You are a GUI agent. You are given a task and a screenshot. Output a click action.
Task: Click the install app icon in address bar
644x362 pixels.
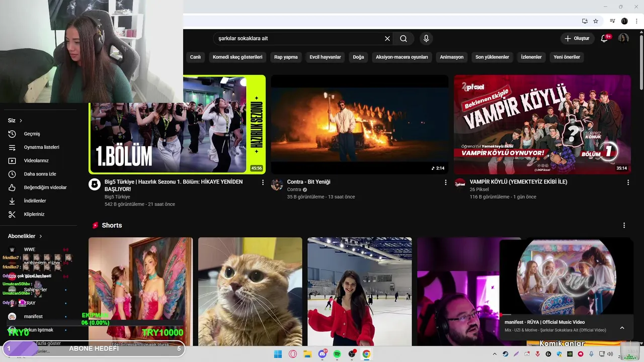(585, 21)
